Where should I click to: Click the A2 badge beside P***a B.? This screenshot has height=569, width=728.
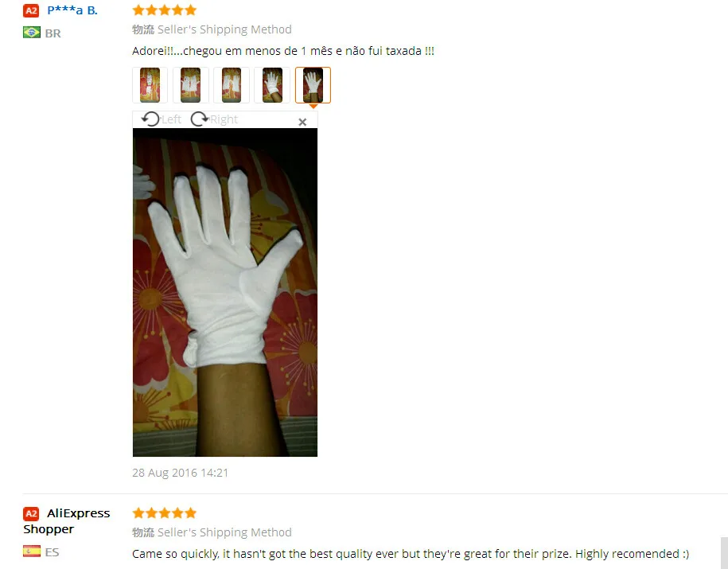tap(31, 10)
